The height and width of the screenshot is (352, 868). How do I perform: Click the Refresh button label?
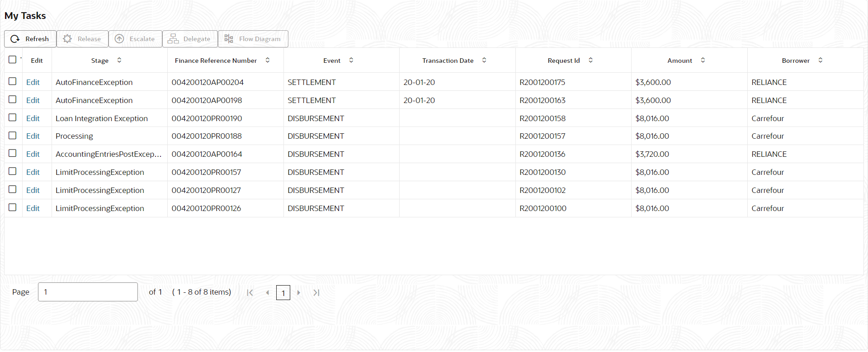pos(37,39)
